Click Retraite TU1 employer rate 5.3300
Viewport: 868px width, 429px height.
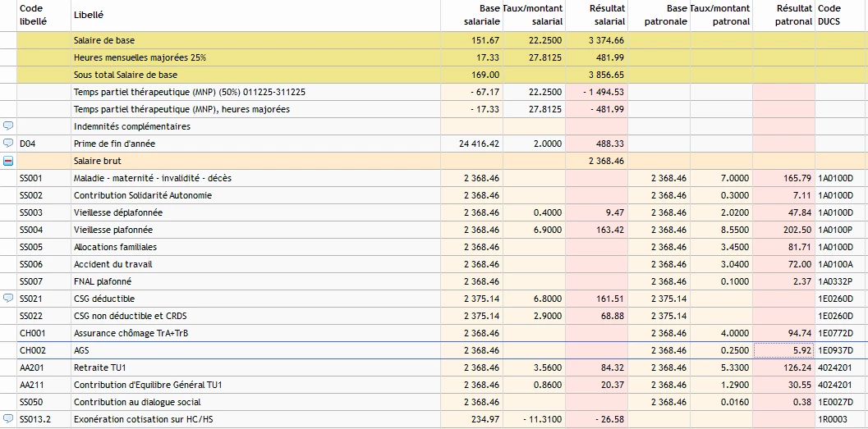point(722,367)
